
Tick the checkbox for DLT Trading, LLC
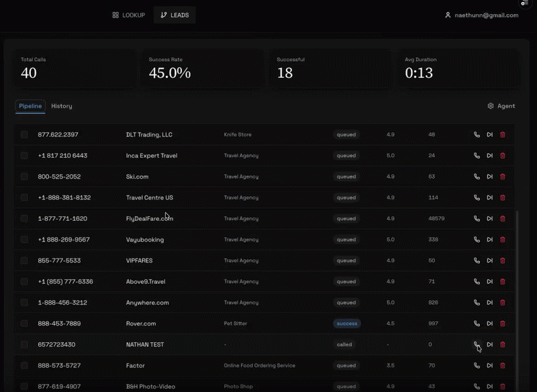point(24,134)
